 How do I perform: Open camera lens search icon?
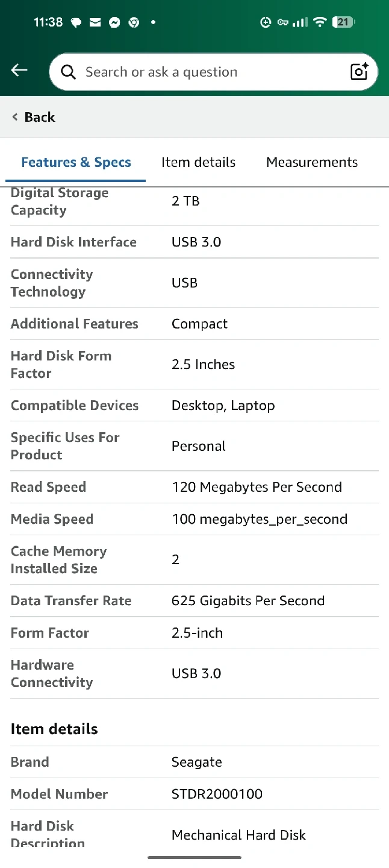click(x=359, y=72)
